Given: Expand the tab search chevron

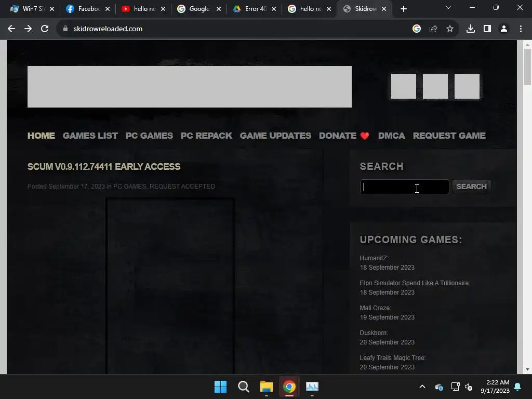Looking at the screenshot, I should click(x=448, y=7).
